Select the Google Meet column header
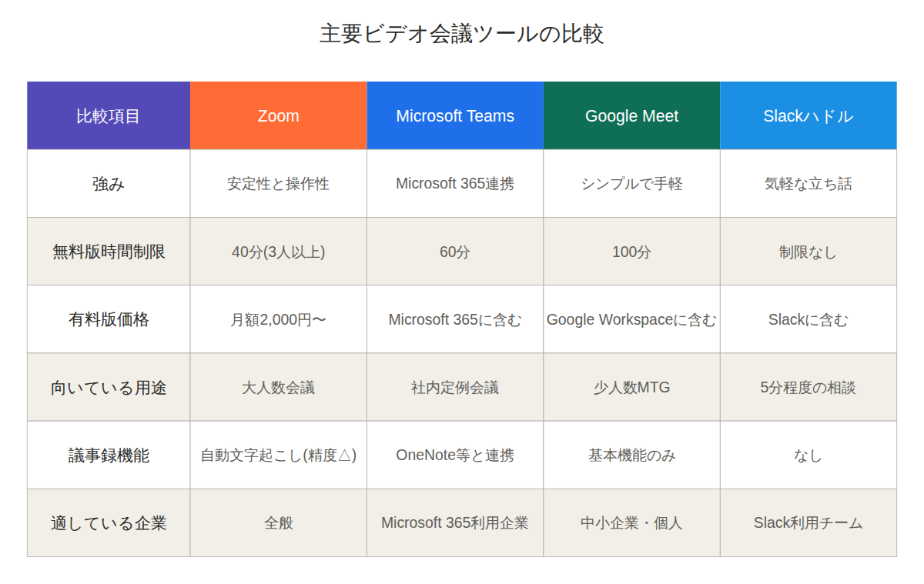This screenshot has width=924, height=584. coord(632,115)
